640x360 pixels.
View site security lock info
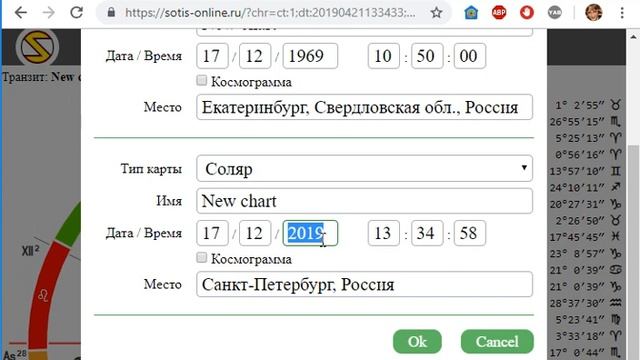click(x=111, y=13)
